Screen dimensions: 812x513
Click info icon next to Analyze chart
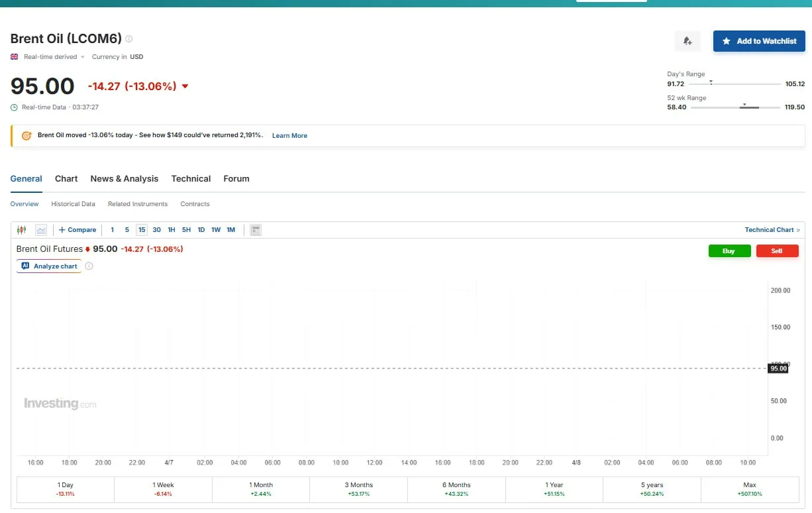pyautogui.click(x=89, y=266)
